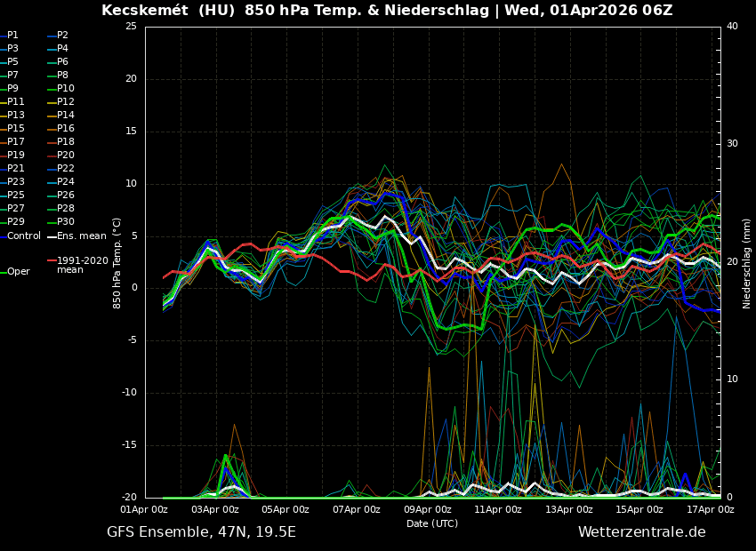Click the Date (UTC) axis label
756x551 pixels.
pos(432,523)
